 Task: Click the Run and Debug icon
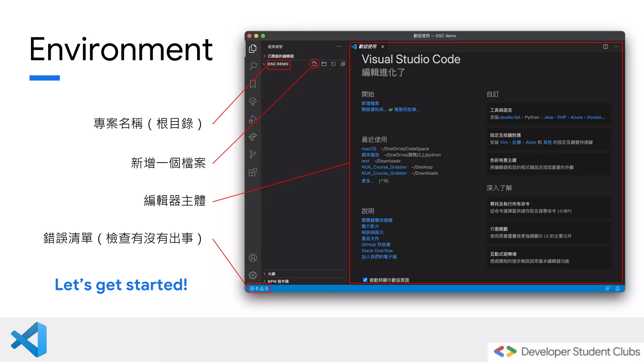click(253, 119)
